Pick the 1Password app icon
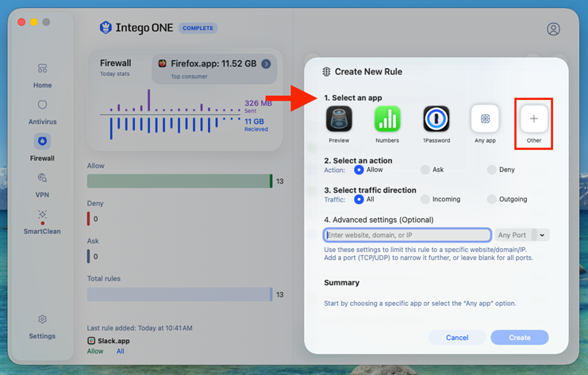This screenshot has height=375, width=588. pos(436,119)
